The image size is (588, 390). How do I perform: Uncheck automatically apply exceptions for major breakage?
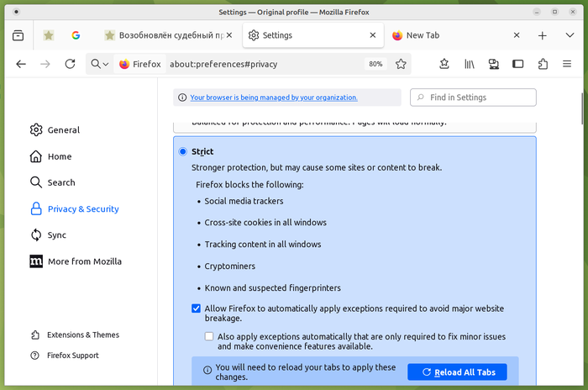(196, 308)
